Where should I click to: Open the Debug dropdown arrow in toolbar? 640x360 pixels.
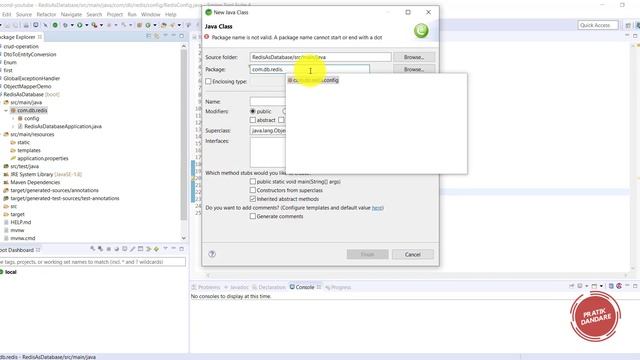(72, 25)
